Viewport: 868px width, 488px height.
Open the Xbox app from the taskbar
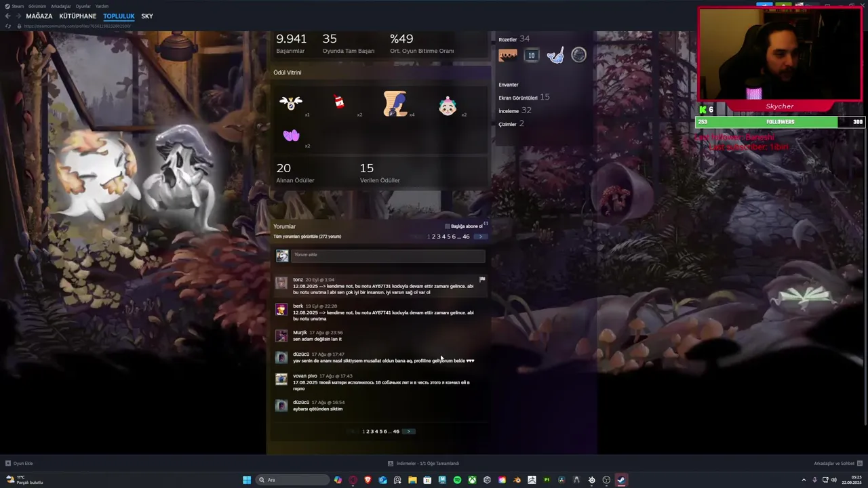(473, 480)
